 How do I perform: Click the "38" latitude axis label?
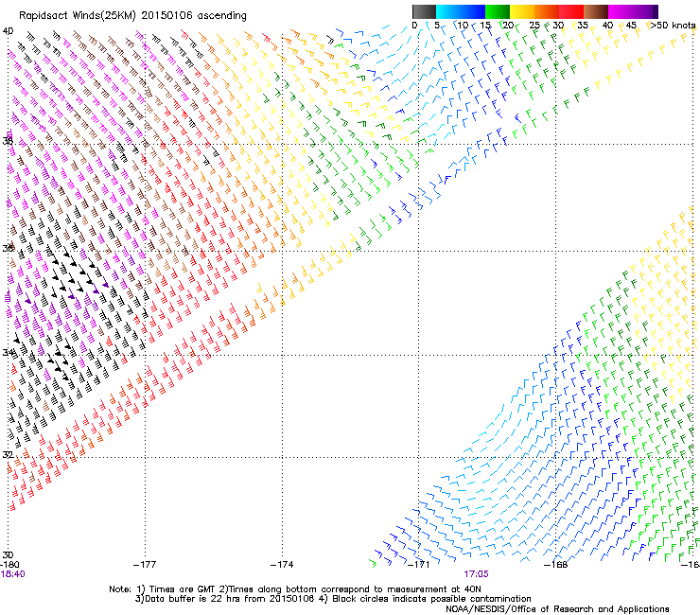coord(8,140)
